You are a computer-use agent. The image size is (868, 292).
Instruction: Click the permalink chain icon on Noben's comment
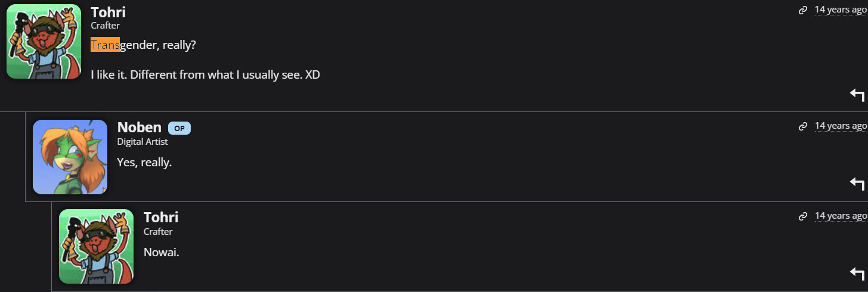coord(803,126)
